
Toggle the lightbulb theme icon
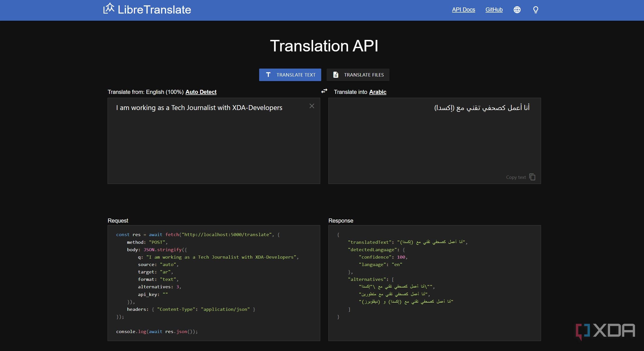click(x=536, y=10)
